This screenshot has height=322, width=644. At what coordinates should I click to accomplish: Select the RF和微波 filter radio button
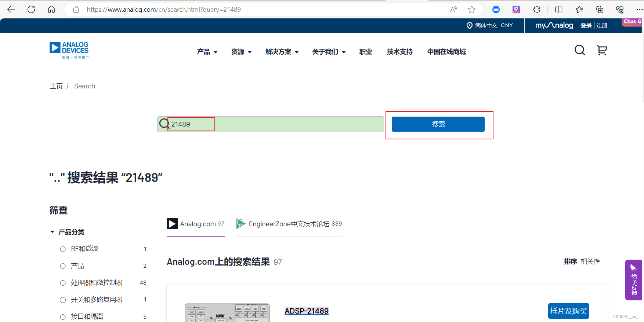(63, 249)
